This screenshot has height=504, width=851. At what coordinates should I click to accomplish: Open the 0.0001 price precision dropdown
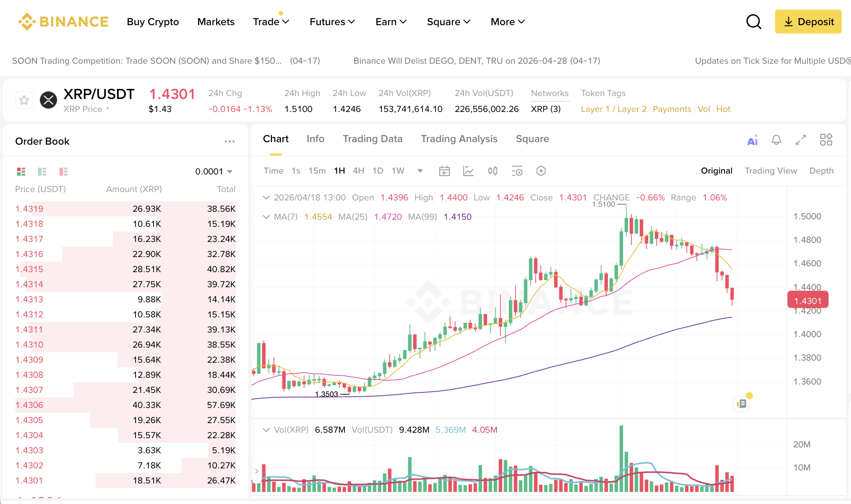(214, 171)
